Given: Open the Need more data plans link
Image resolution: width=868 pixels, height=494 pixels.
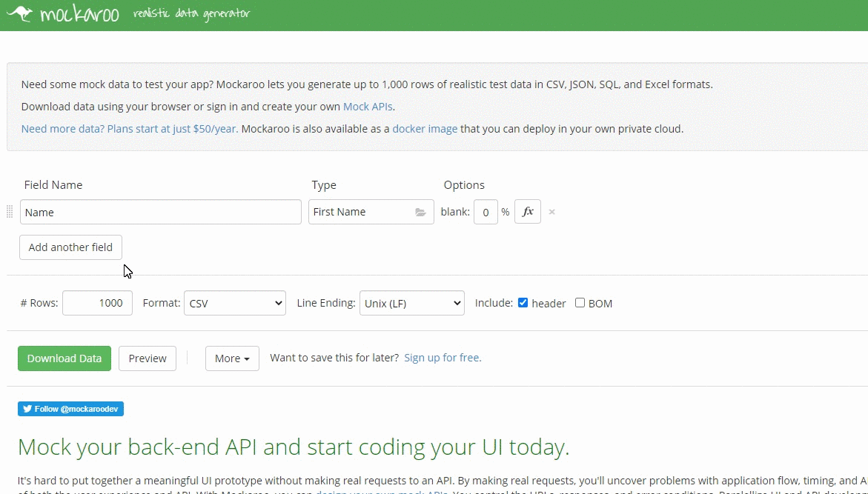Looking at the screenshot, I should [130, 129].
